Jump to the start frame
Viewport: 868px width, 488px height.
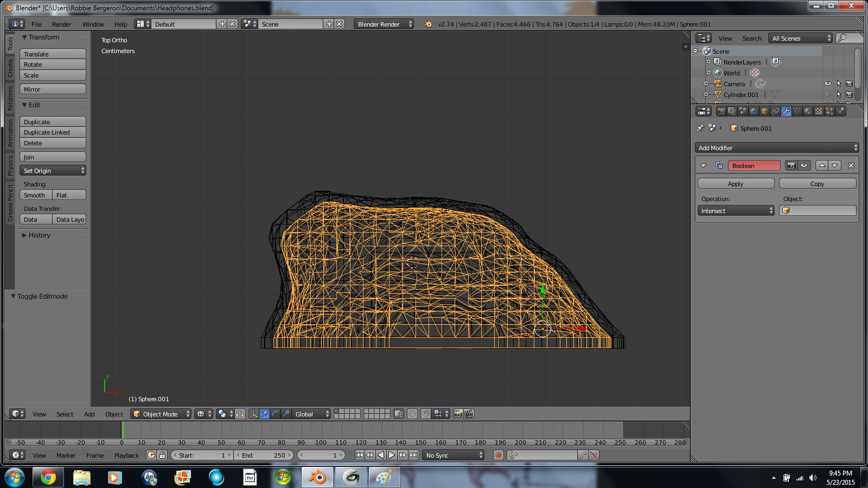[x=359, y=455]
